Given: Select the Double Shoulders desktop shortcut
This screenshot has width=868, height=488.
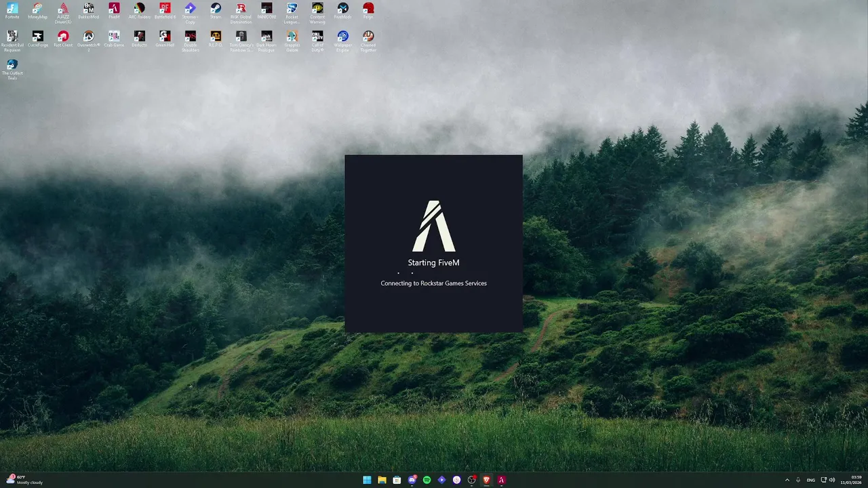Looking at the screenshot, I should click(190, 41).
